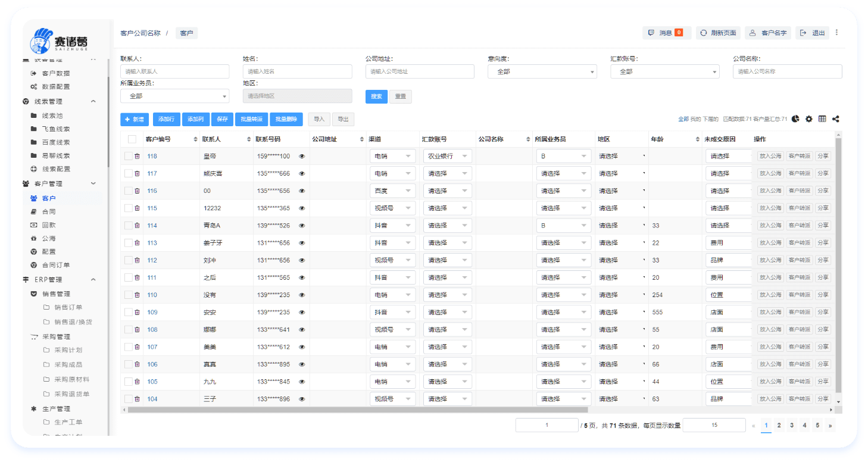
Task: Collapse the 线索管理 sidebar group
Action: (93, 101)
